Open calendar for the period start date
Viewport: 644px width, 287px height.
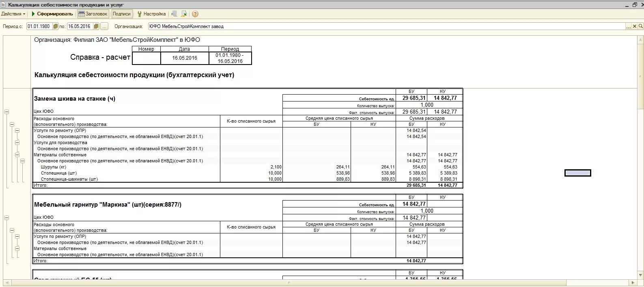[55, 26]
